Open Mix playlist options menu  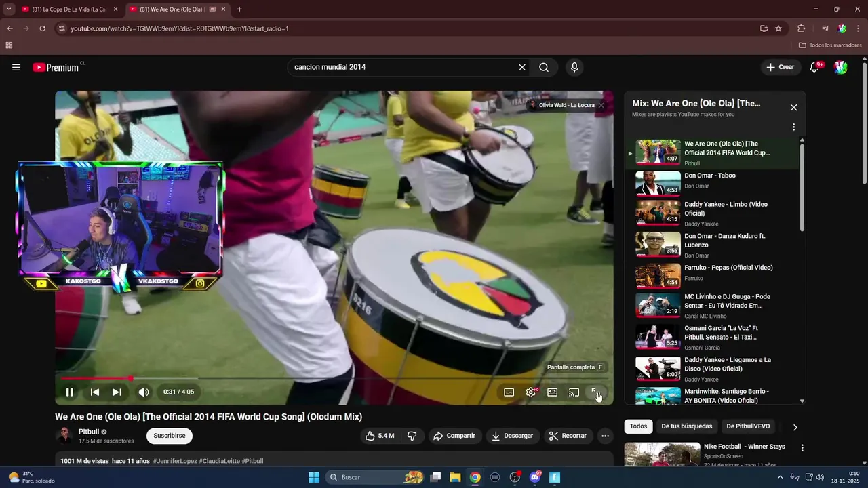pos(793,127)
